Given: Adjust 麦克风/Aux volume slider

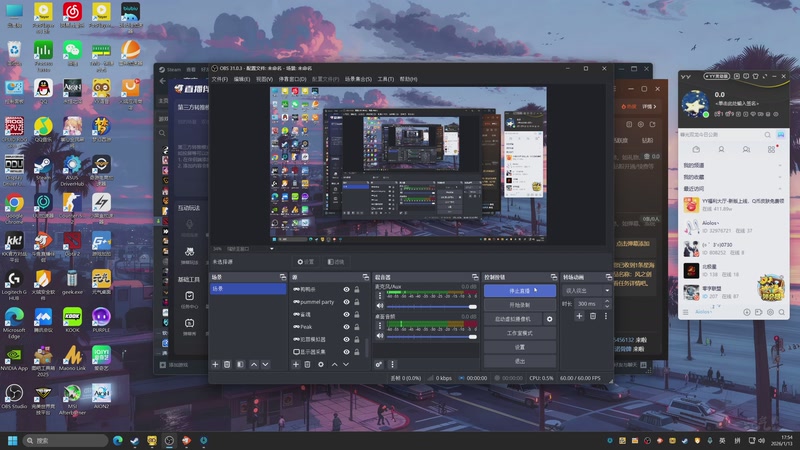Looking at the screenshot, I should point(432,307).
